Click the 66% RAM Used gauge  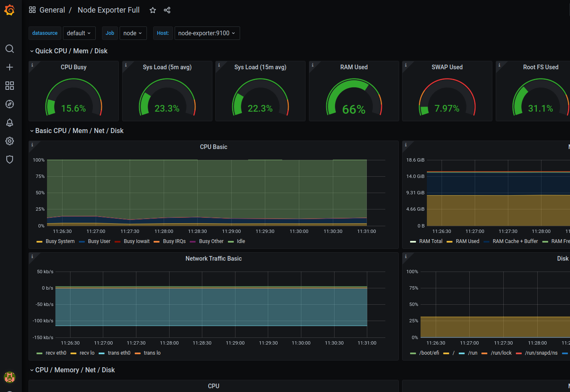click(x=354, y=97)
